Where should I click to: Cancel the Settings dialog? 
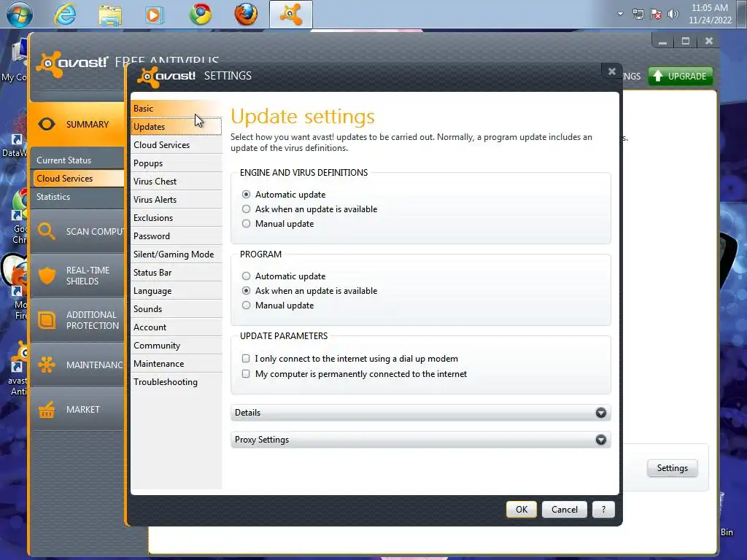[x=565, y=510]
